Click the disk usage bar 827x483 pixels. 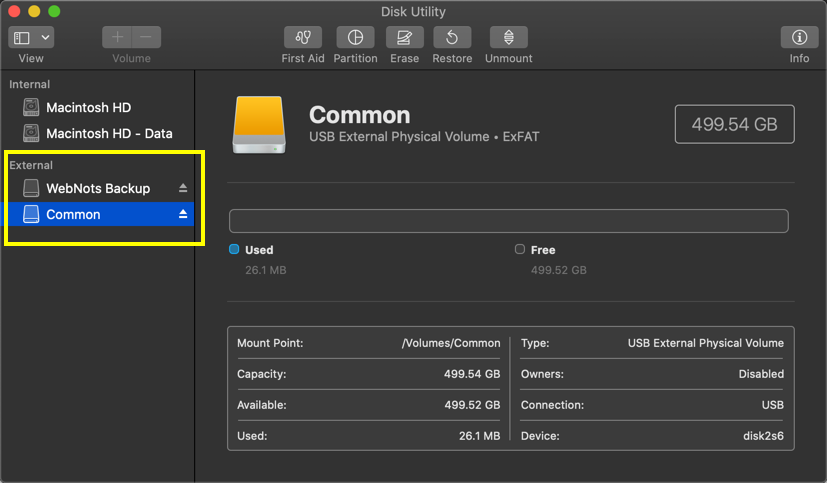click(508, 221)
